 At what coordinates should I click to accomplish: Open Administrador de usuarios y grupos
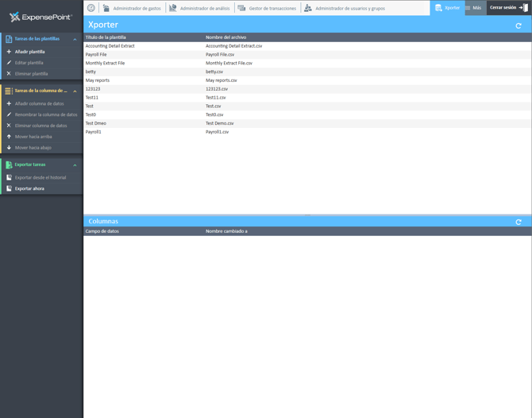(x=345, y=8)
